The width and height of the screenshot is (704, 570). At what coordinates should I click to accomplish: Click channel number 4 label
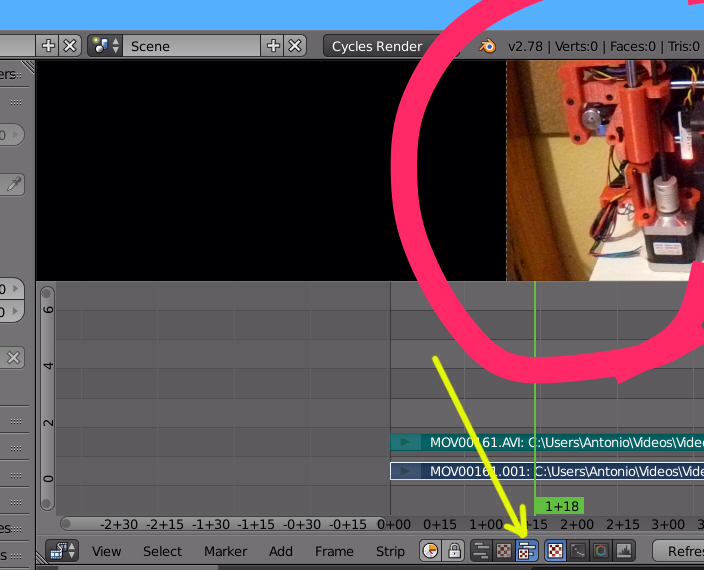tap(48, 366)
